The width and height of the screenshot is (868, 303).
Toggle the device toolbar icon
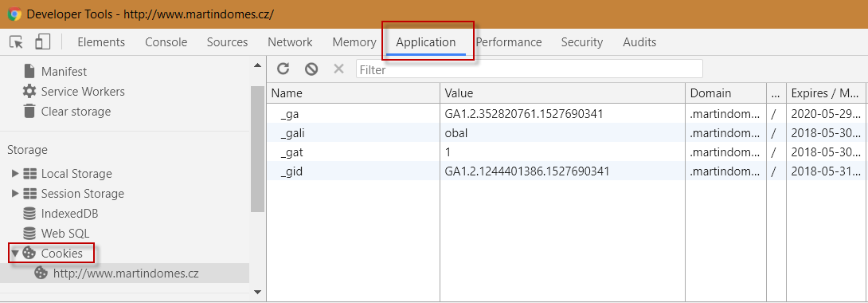pyautogui.click(x=42, y=42)
